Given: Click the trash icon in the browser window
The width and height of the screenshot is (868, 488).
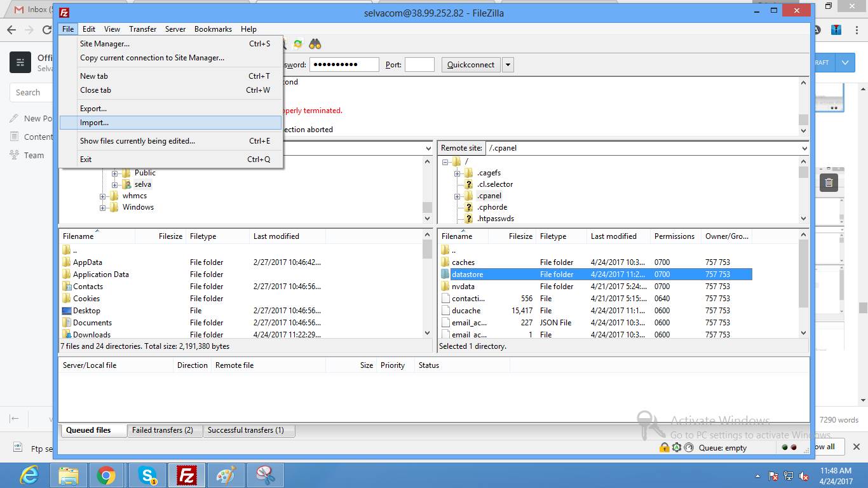Looking at the screenshot, I should pyautogui.click(x=829, y=183).
